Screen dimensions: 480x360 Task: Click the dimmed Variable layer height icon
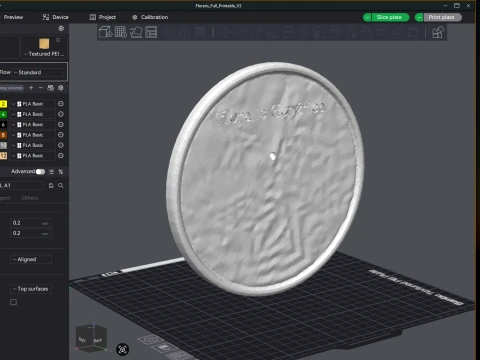pos(201,32)
